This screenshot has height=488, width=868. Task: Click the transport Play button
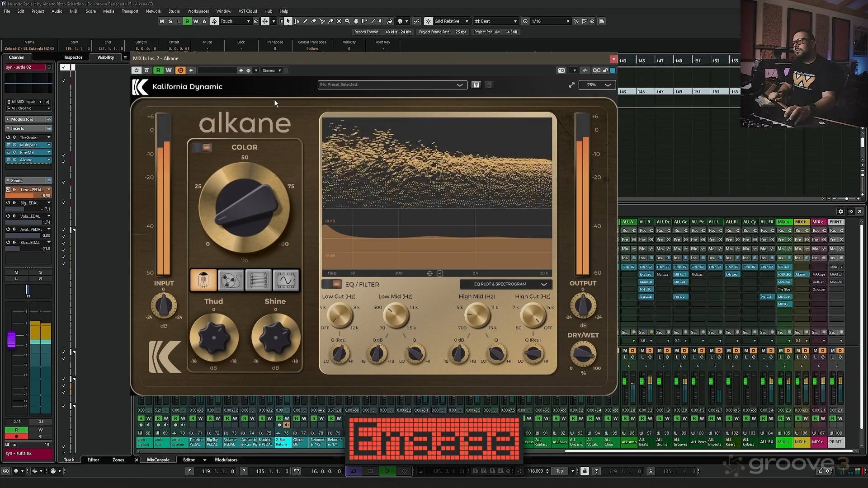point(387,471)
